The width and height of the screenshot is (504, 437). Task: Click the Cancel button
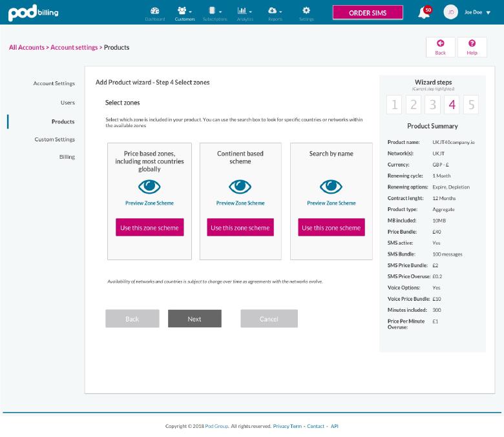click(269, 318)
